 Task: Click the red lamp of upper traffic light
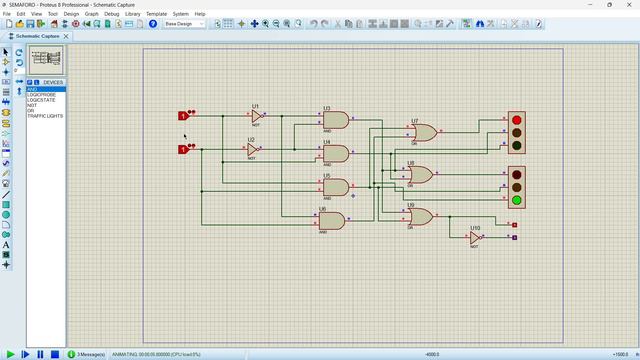(x=517, y=120)
